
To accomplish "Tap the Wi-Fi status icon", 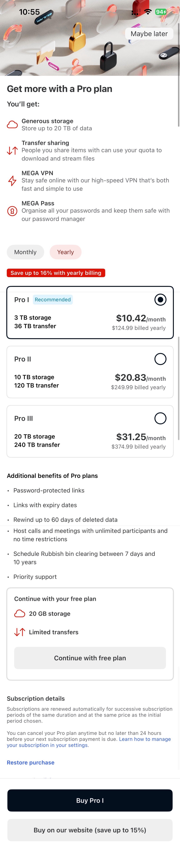I will pos(148,12).
